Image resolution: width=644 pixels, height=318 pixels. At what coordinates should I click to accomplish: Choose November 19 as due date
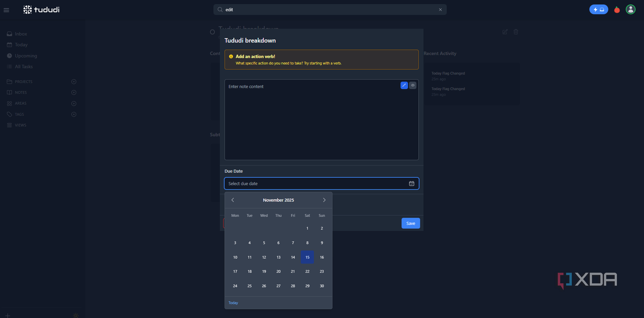point(264,271)
